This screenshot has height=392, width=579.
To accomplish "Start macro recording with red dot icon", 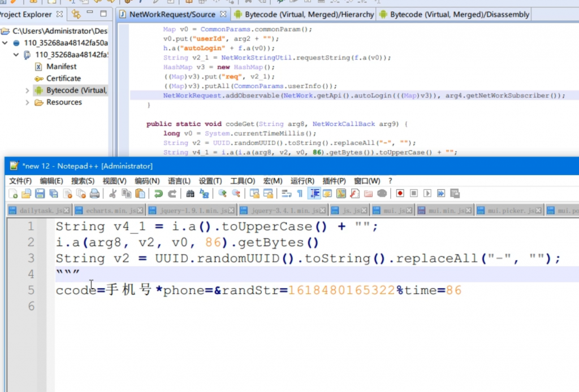I will pos(400,194).
